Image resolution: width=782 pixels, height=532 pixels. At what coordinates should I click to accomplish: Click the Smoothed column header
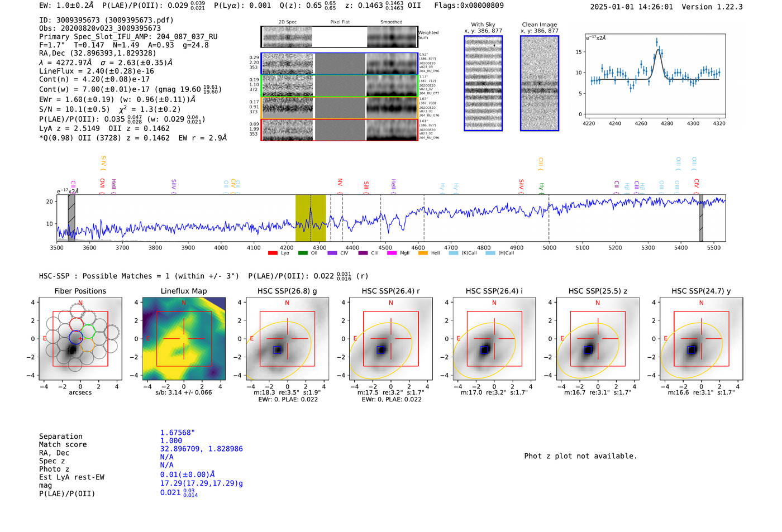point(392,22)
